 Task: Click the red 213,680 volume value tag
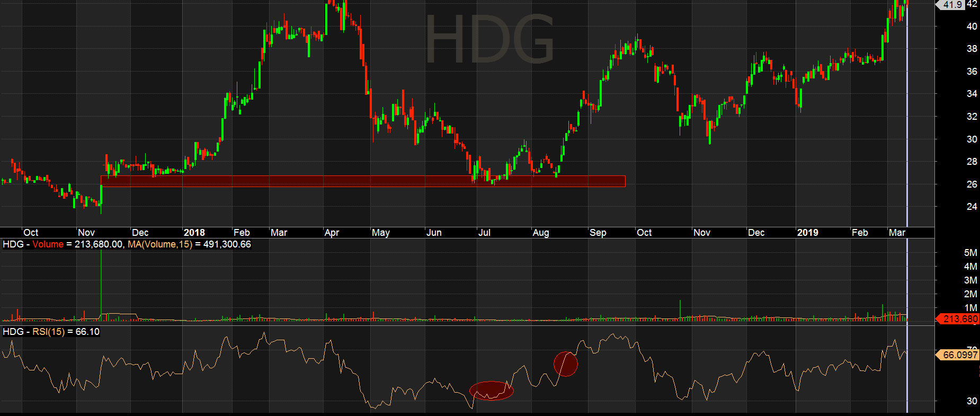960,319
